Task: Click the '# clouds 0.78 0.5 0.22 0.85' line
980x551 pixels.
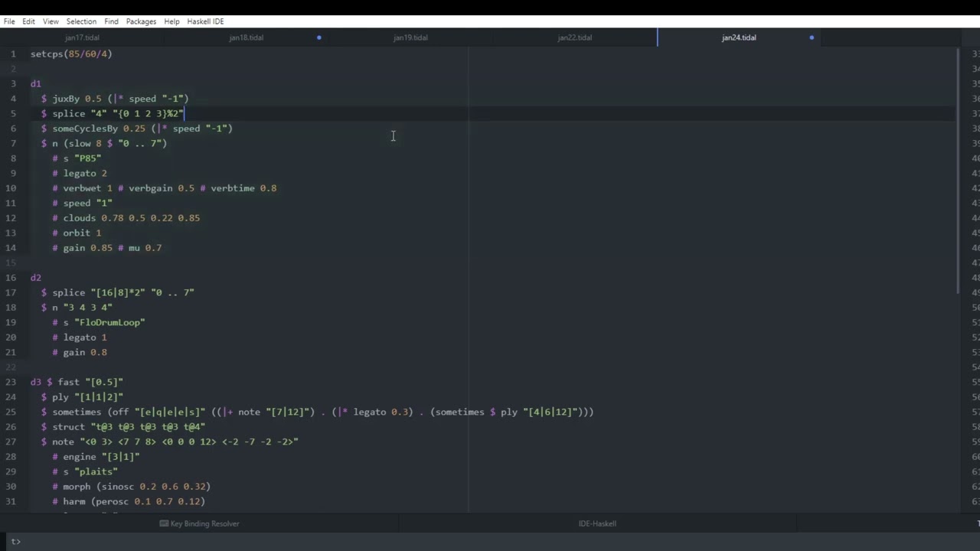Action: coord(126,218)
